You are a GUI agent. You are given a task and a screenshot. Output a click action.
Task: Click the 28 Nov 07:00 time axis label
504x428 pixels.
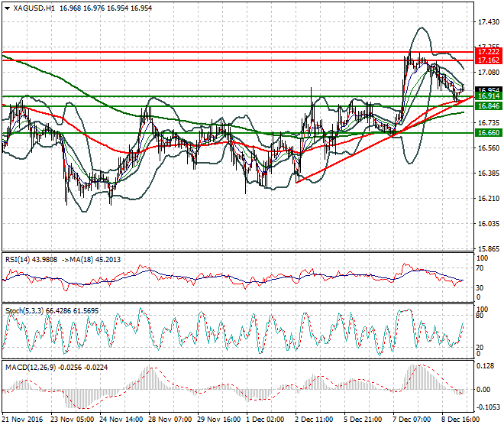click(170, 420)
